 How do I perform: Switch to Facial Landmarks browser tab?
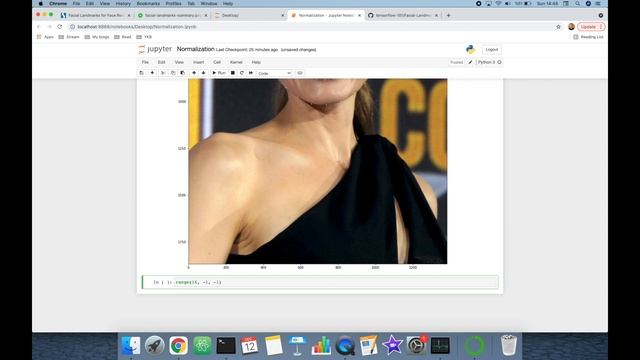pos(96,15)
